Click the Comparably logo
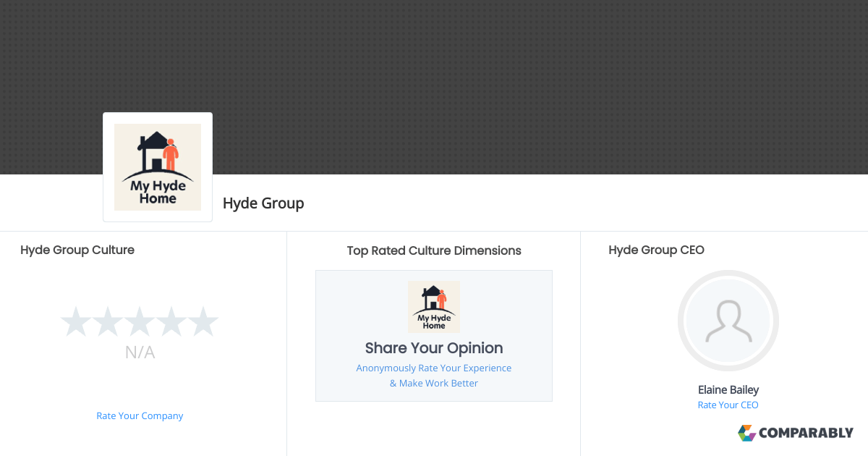This screenshot has width=868, height=456. click(795, 433)
